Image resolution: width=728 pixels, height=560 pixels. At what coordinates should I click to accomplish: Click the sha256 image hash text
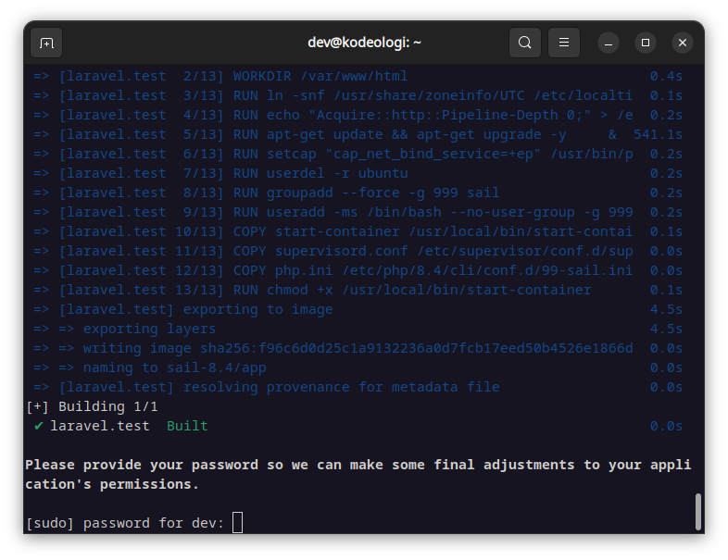click(417, 348)
